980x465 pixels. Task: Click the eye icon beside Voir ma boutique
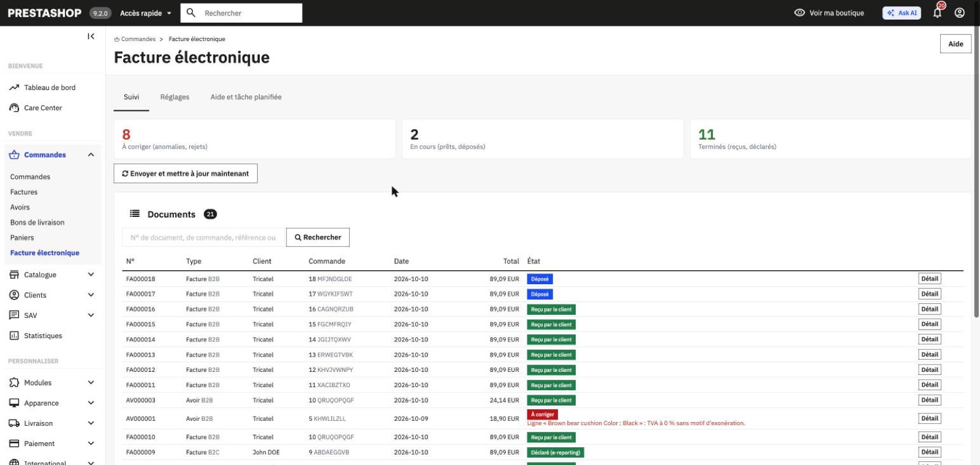799,13
